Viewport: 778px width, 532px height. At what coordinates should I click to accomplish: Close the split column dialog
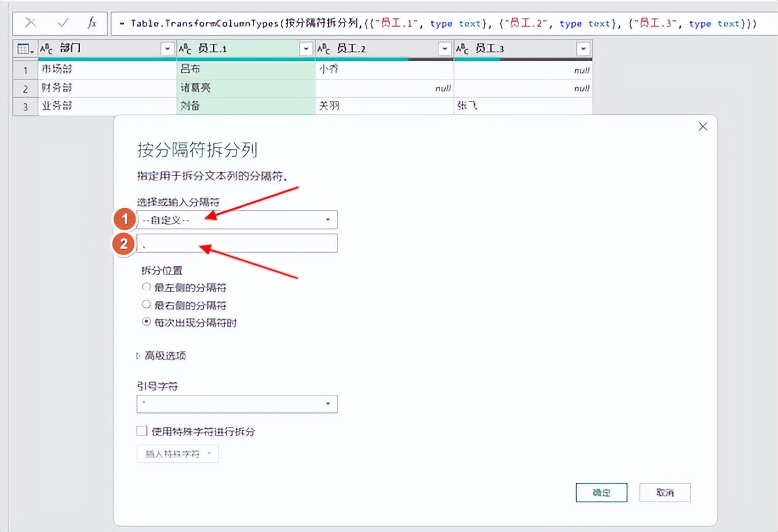point(703,126)
